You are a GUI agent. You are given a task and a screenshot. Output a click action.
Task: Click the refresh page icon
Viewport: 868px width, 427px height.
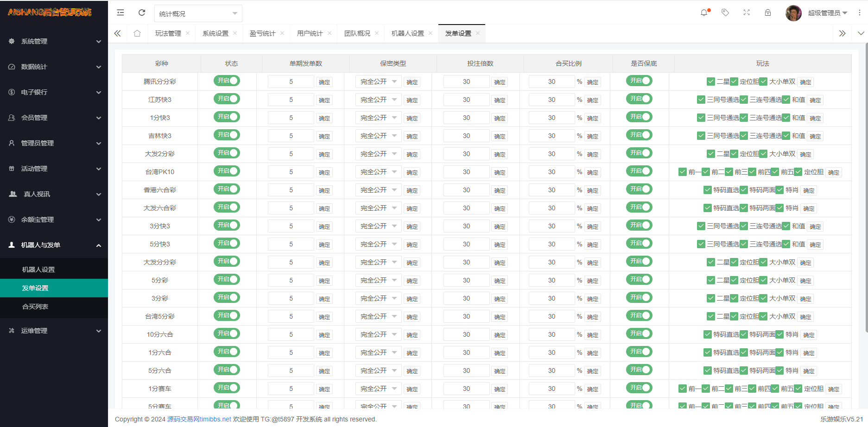click(142, 13)
